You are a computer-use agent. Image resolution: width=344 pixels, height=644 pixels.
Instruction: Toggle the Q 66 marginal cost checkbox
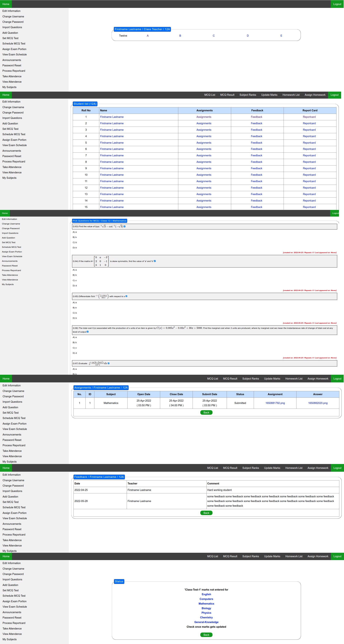tap(88, 332)
